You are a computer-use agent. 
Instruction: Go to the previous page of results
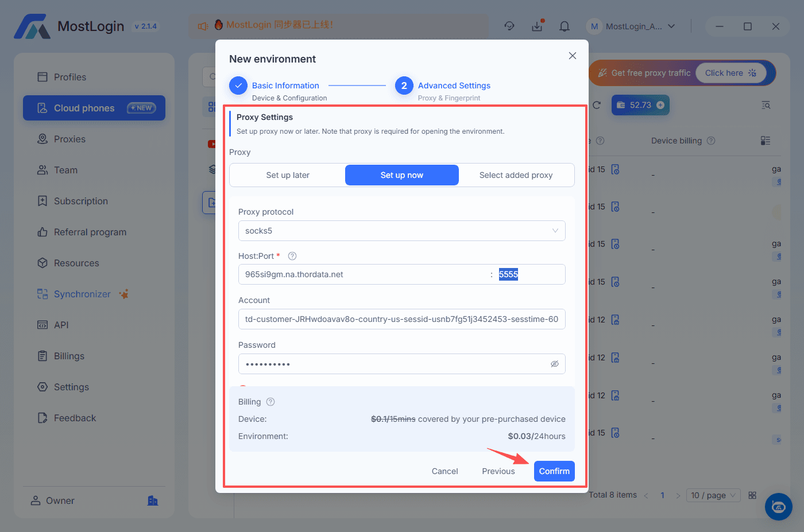pyautogui.click(x=646, y=495)
